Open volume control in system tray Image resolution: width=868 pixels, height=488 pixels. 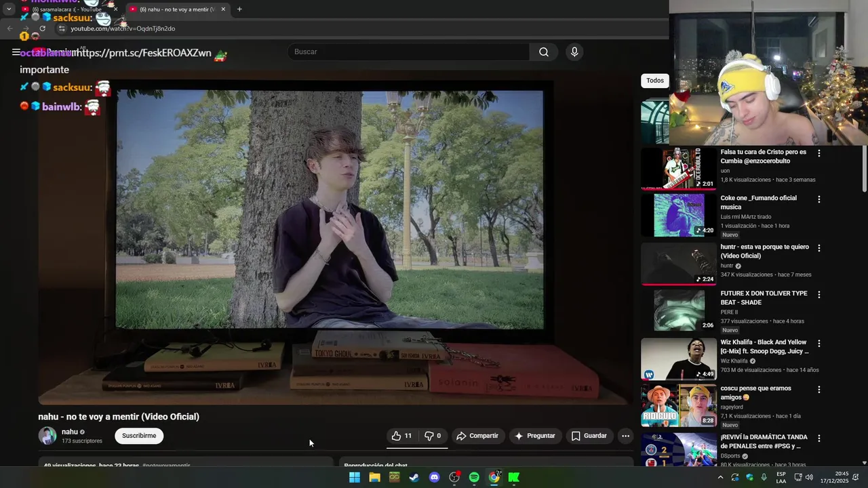pos(809,477)
